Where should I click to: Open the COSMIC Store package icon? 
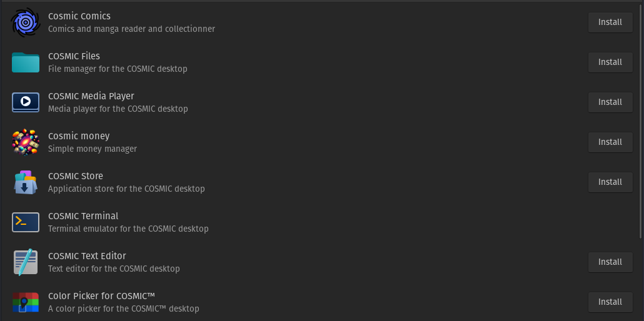tap(26, 182)
